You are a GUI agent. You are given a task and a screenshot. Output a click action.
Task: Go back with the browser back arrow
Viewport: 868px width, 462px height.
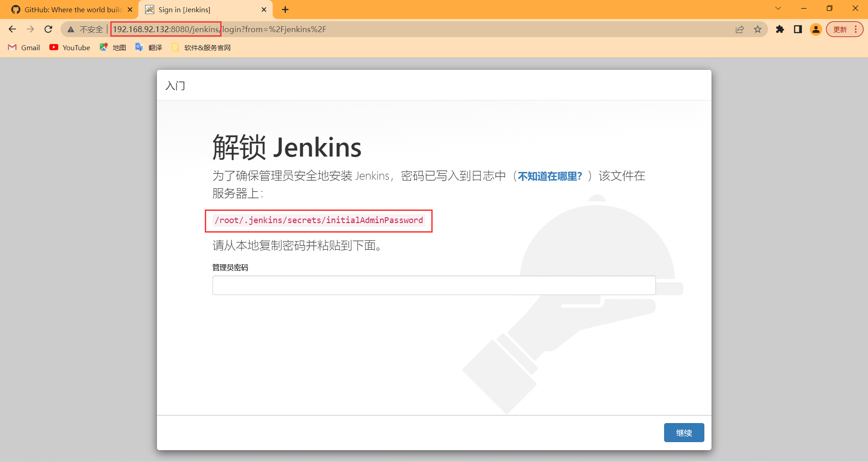point(12,29)
